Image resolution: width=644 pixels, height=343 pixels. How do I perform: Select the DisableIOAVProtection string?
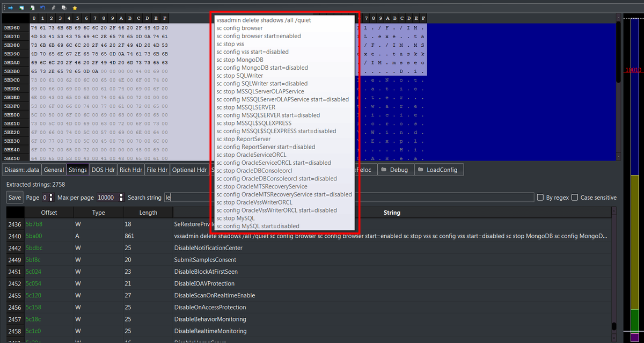pyautogui.click(x=204, y=283)
